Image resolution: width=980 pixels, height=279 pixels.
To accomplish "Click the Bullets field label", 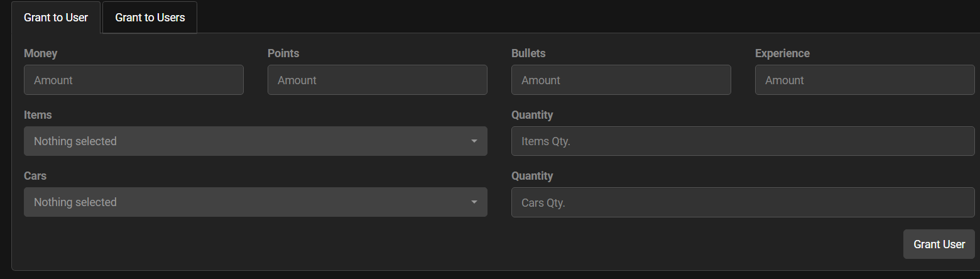I will click(x=528, y=53).
